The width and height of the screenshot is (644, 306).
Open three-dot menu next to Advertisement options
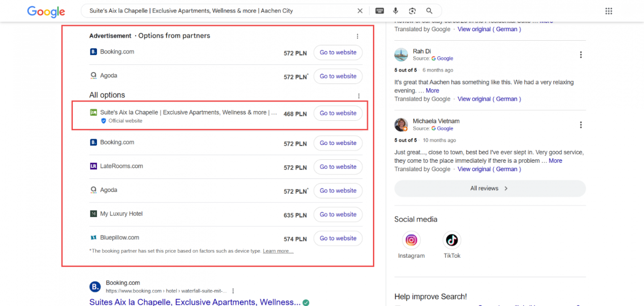point(357,36)
